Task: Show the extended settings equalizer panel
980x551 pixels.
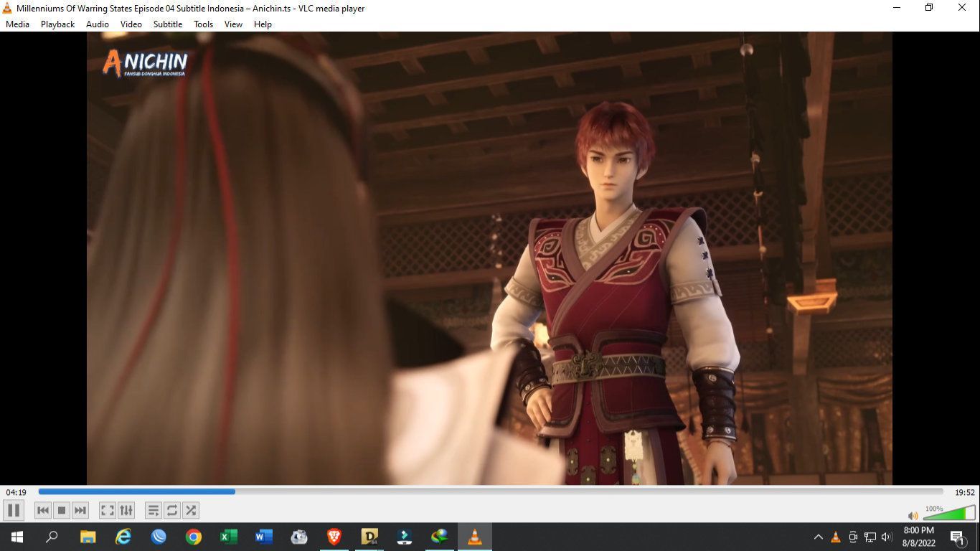Action: click(126, 510)
